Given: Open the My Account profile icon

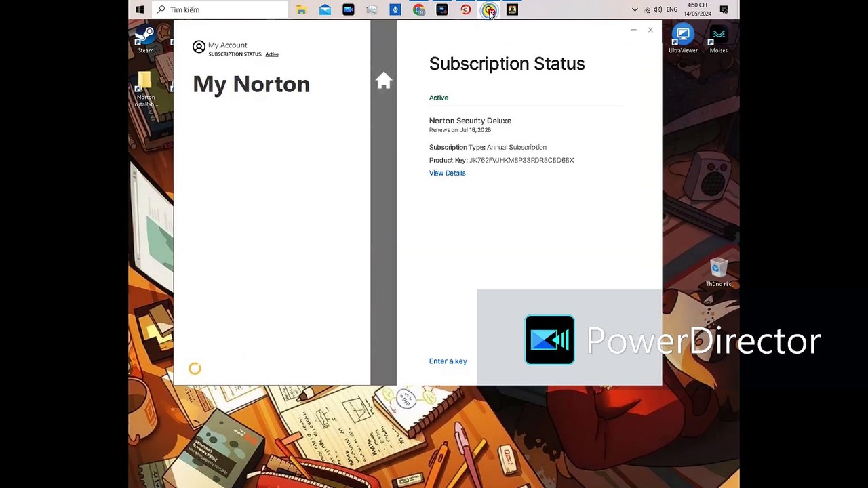Looking at the screenshot, I should (x=199, y=47).
